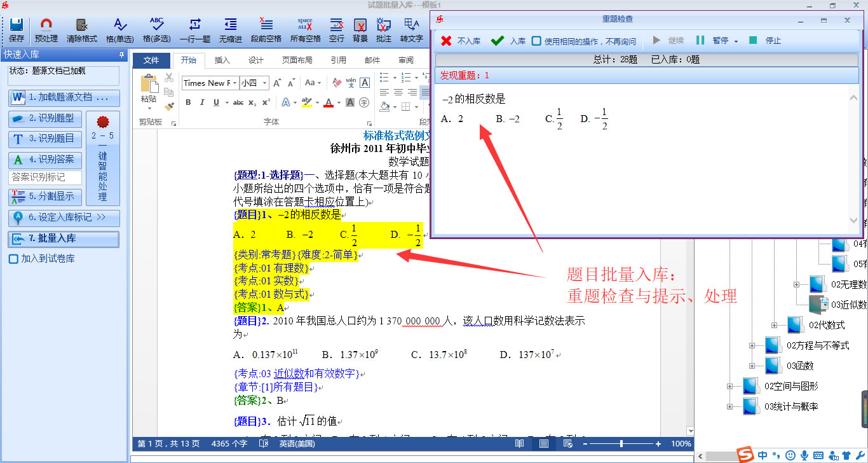This screenshot has height=463, width=868.
Task: Remove 段前空格 leading spaces
Action: (x=266, y=30)
